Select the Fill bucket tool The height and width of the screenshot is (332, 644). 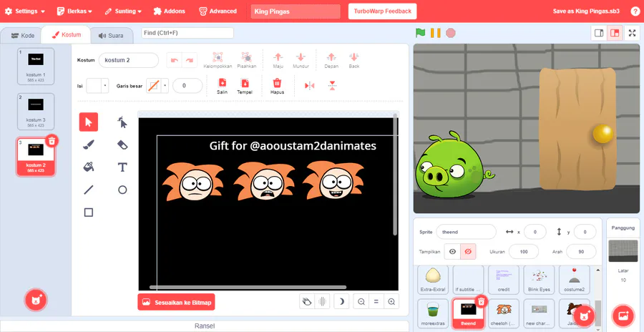pos(88,167)
